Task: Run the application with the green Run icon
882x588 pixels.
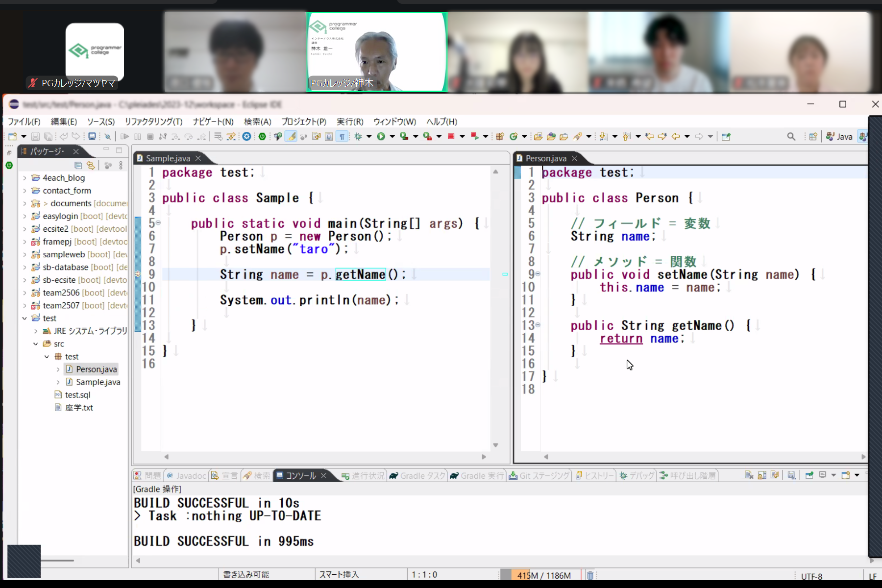Action: click(x=380, y=136)
